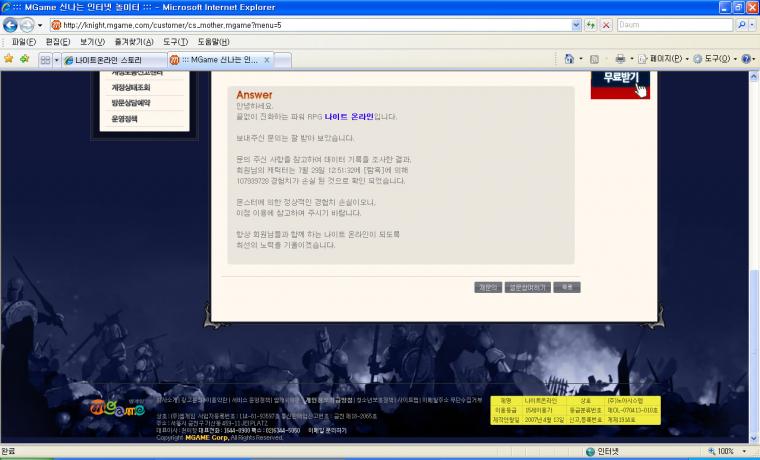The height and width of the screenshot is (460, 760).
Task: Click the page scrollbar up arrow
Action: click(x=754, y=76)
